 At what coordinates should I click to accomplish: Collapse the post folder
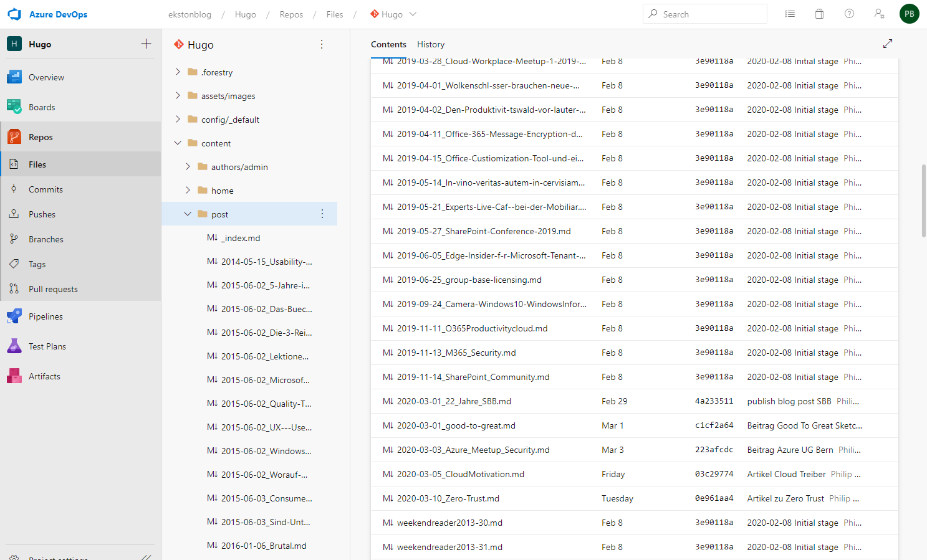click(x=188, y=214)
